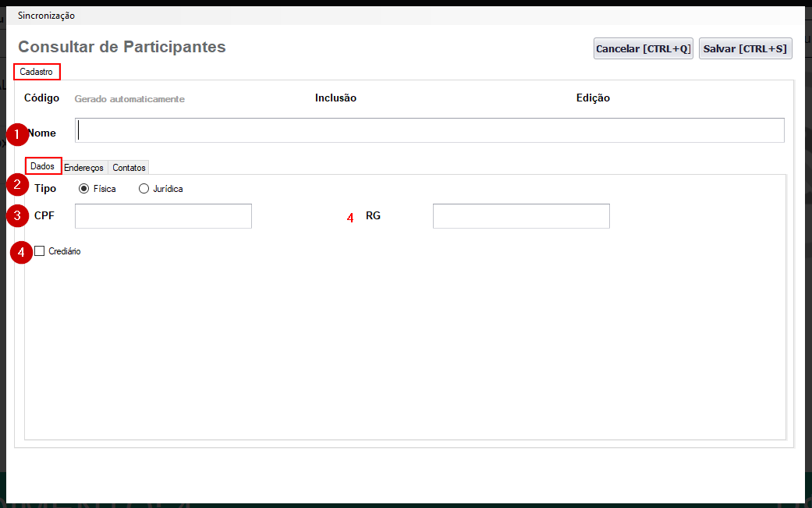Image resolution: width=812 pixels, height=508 pixels.
Task: Click into the CPF field
Action: (x=163, y=216)
